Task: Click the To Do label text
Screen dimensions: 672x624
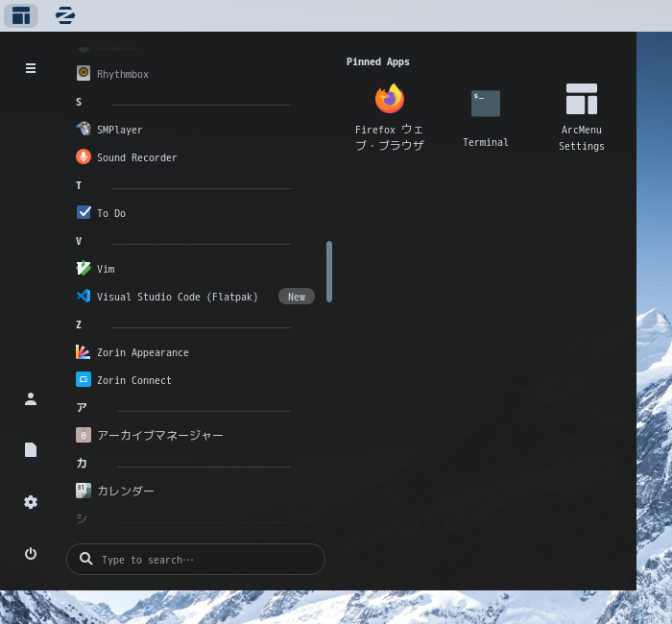Action: (x=111, y=213)
